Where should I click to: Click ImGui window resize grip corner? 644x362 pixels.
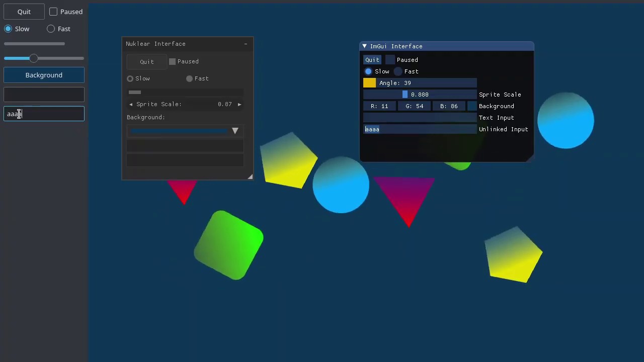[529, 158]
